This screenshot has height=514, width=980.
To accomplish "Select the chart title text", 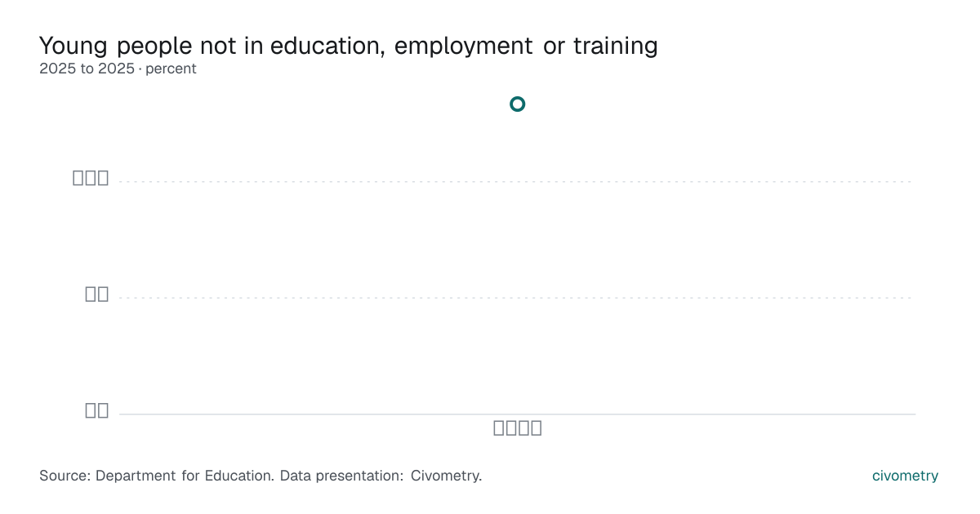I will point(349,47).
